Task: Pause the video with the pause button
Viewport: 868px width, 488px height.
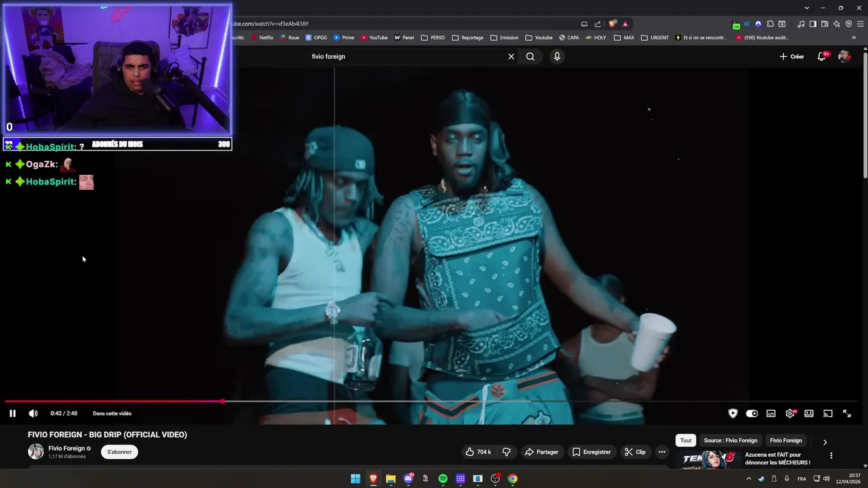Action: pyautogui.click(x=12, y=413)
